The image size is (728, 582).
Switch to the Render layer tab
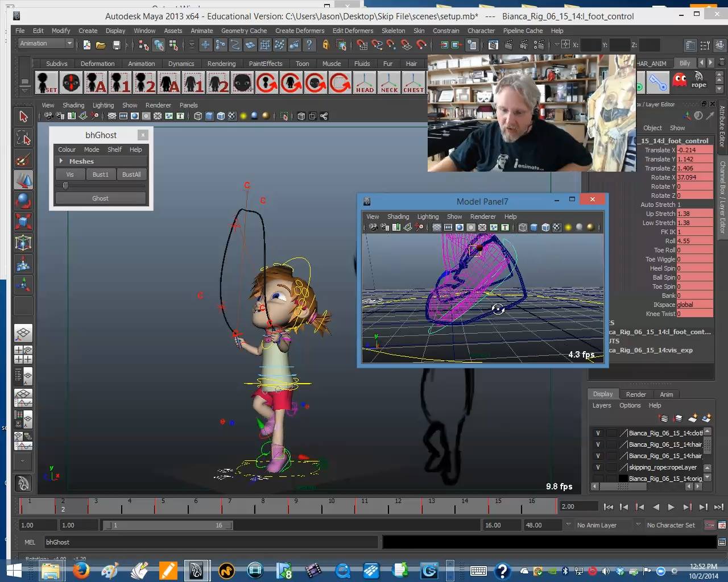636,394
